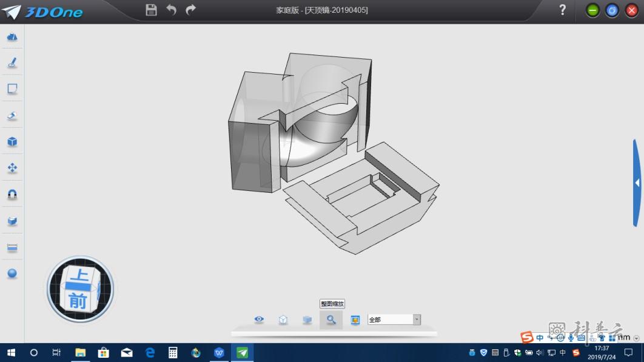The image size is (644, 362).
Task: Open Calculator from the taskbar
Action: [x=173, y=352]
